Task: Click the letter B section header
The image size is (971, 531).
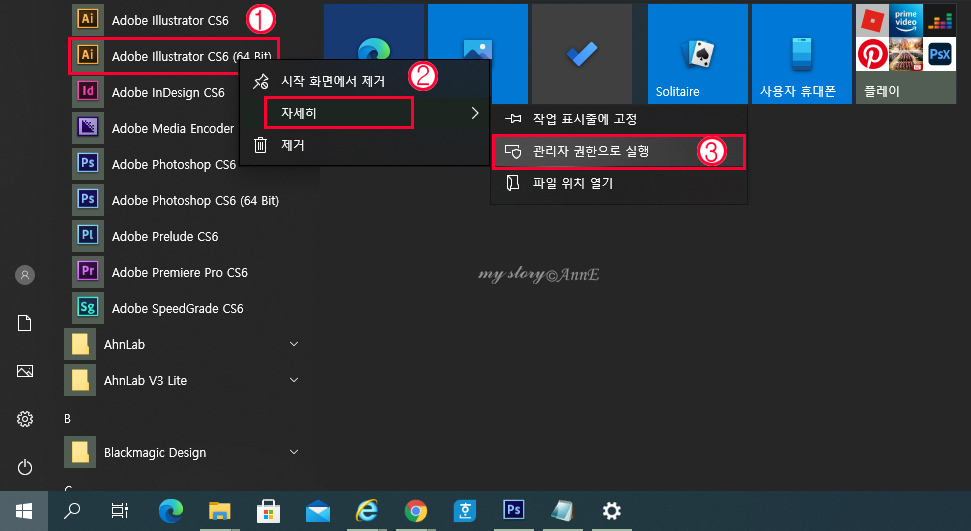Action: click(x=67, y=419)
